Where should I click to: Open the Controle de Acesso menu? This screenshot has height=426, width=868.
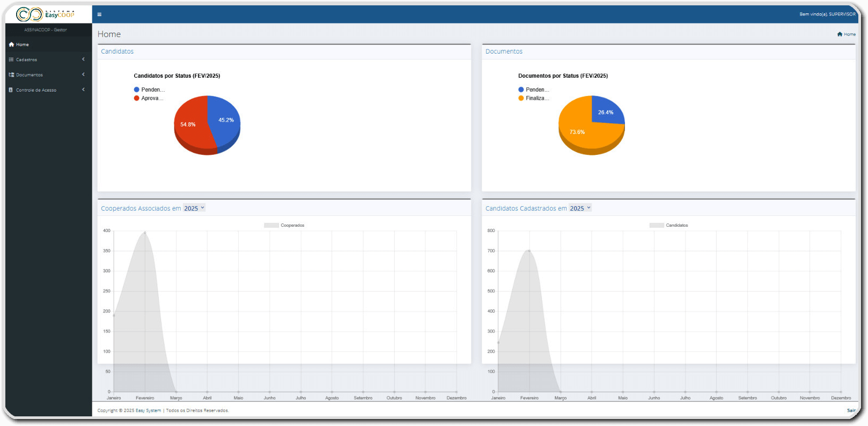[x=36, y=90]
